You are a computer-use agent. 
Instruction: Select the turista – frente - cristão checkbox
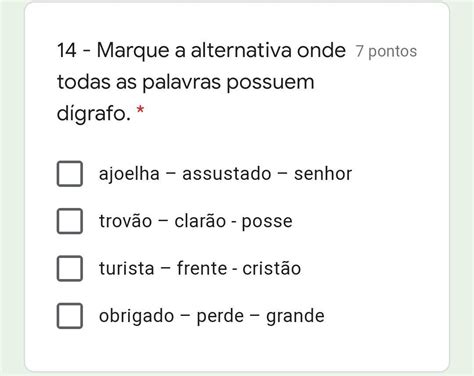(x=70, y=268)
